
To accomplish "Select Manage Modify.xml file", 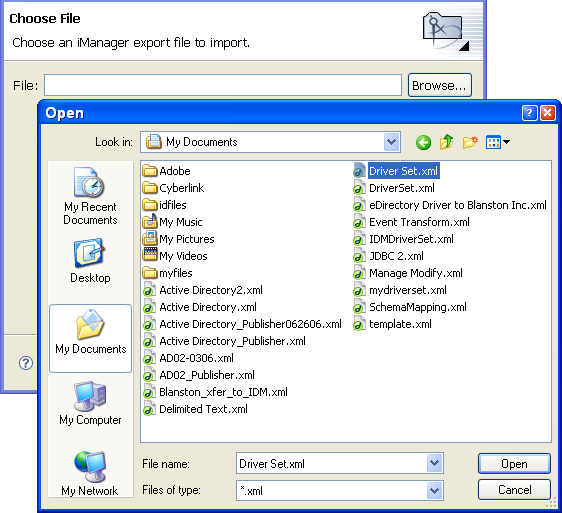I will (x=408, y=273).
